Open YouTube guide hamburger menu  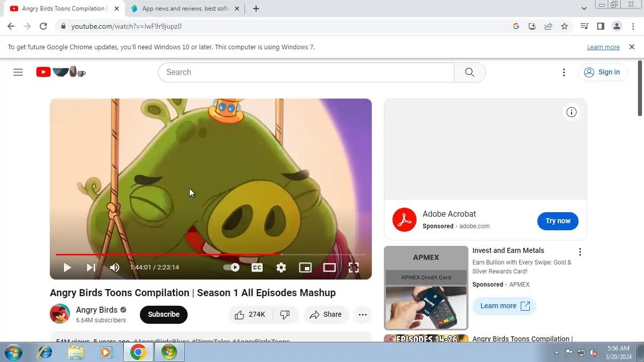coord(18,72)
